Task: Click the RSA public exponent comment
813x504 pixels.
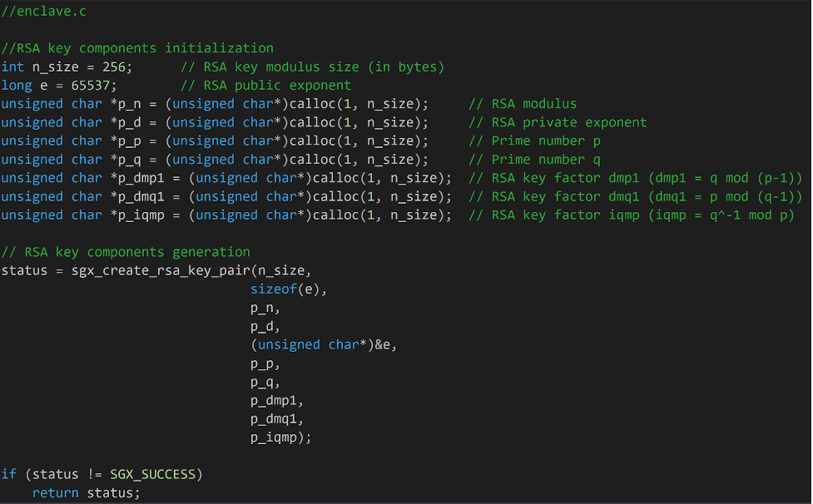Action: click(x=266, y=86)
